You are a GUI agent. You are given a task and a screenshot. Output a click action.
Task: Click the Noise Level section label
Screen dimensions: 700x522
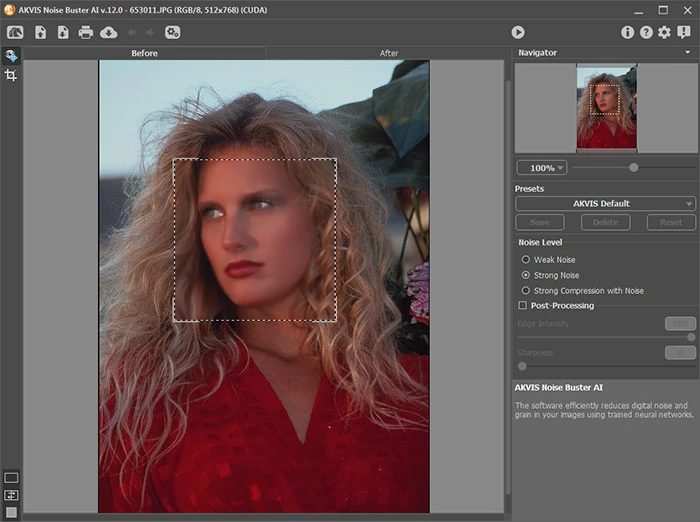point(540,242)
